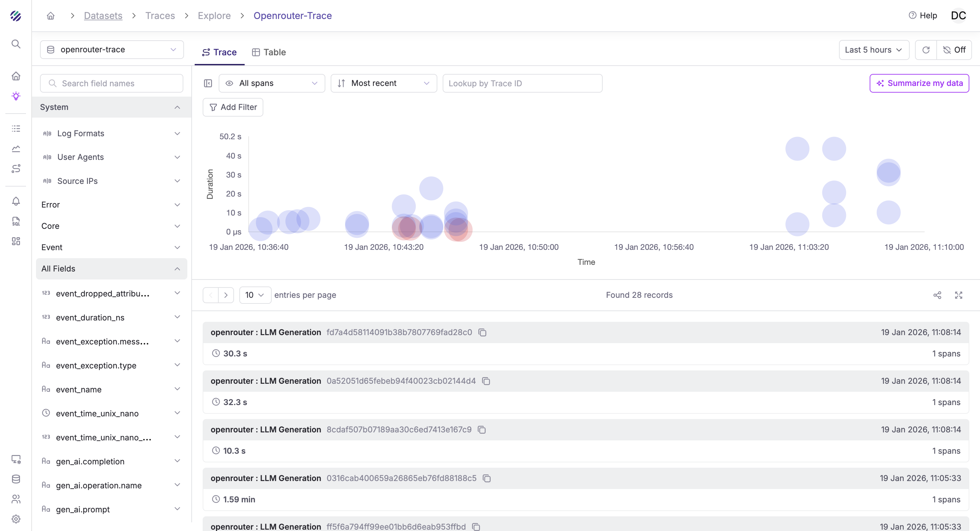Select the Trace tab

coord(219,52)
